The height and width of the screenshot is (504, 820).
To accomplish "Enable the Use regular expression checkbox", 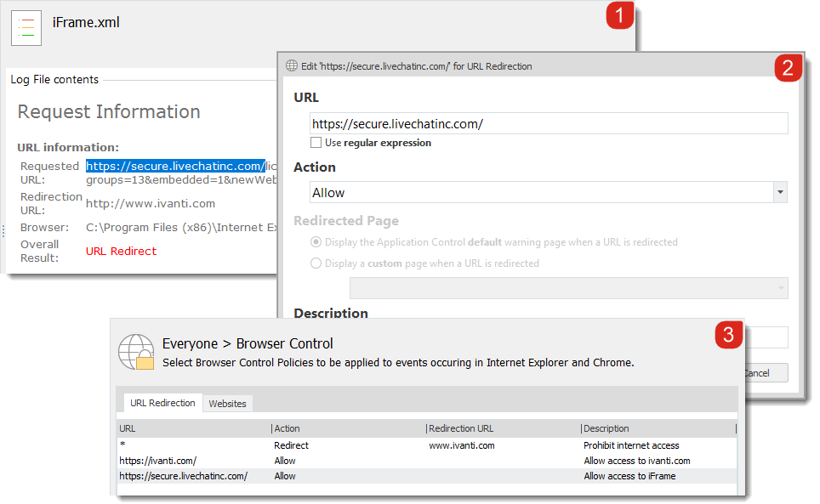I will pyautogui.click(x=316, y=143).
